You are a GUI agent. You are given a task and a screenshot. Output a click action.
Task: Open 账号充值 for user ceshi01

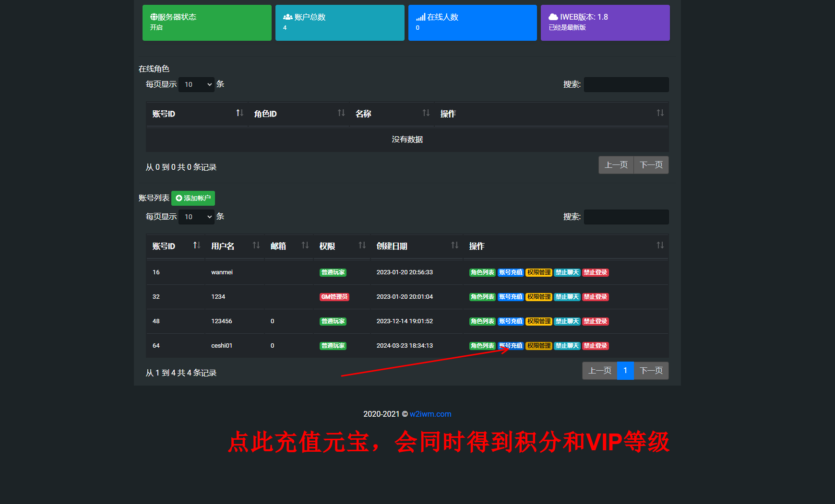pyautogui.click(x=511, y=346)
